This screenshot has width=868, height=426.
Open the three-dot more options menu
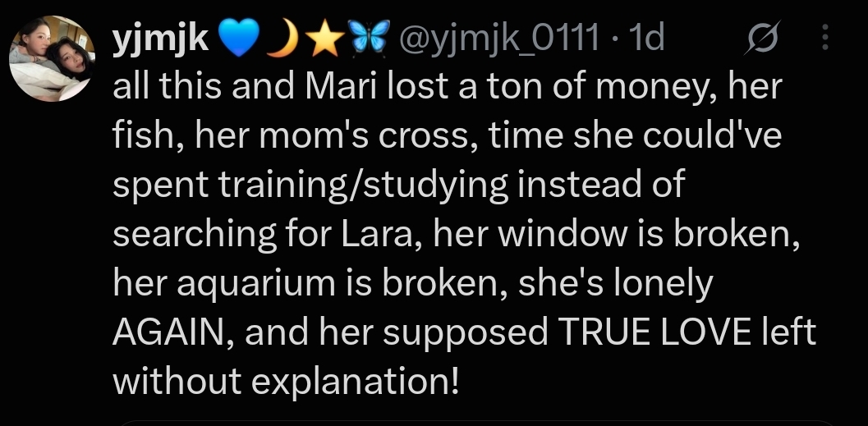(824, 37)
